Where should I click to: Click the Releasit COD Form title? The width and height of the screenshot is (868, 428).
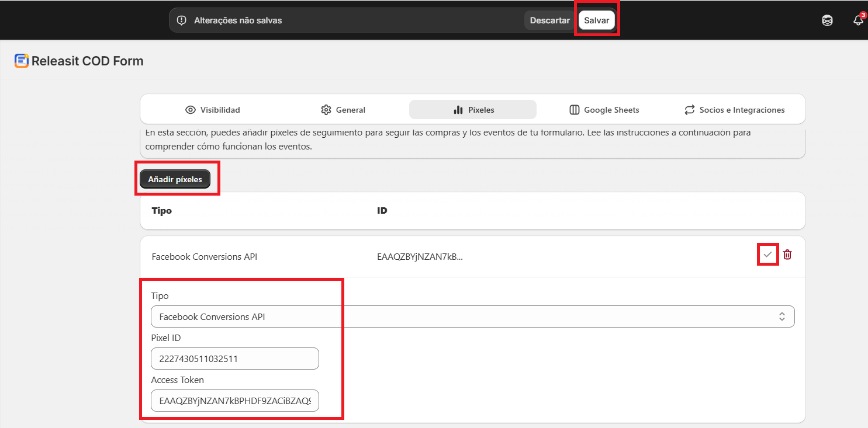click(x=87, y=61)
